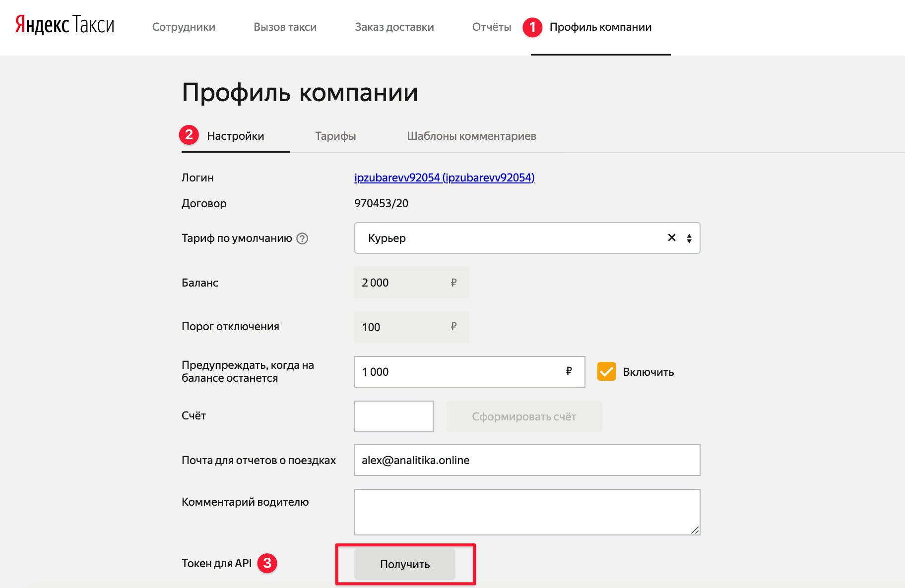Click the help icon next to Тариф по умолчанию
The image size is (905, 588).
click(302, 238)
